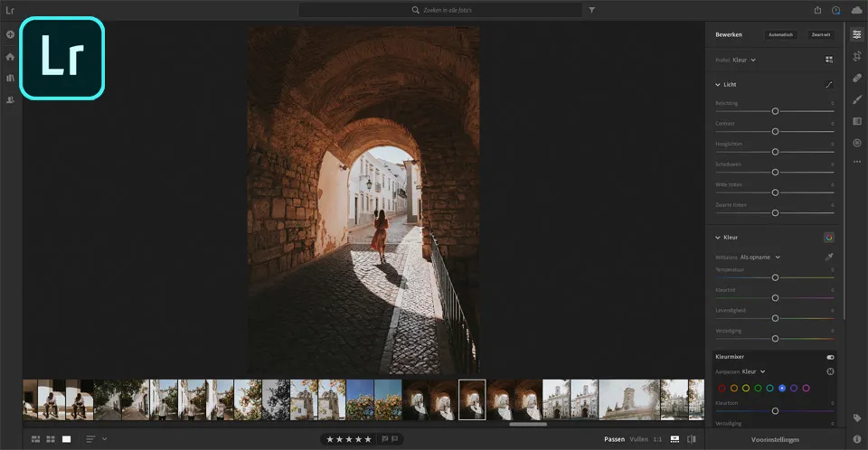Image resolution: width=868 pixels, height=450 pixels.
Task: Select the red color channel circle
Action: pyautogui.click(x=722, y=388)
